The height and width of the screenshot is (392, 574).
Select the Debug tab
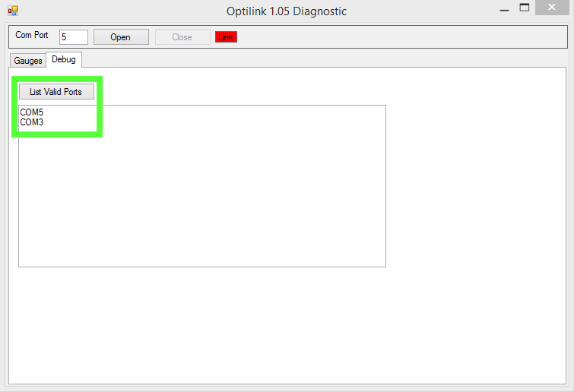[x=64, y=59]
